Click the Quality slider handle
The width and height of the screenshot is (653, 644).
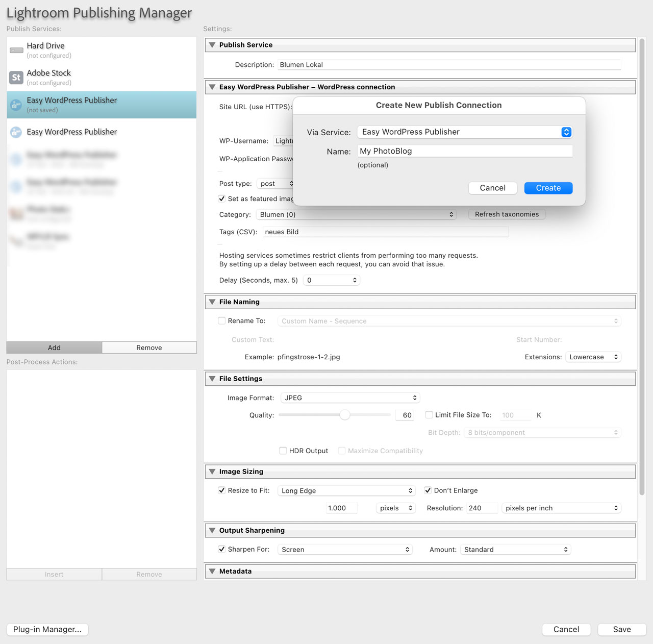345,415
